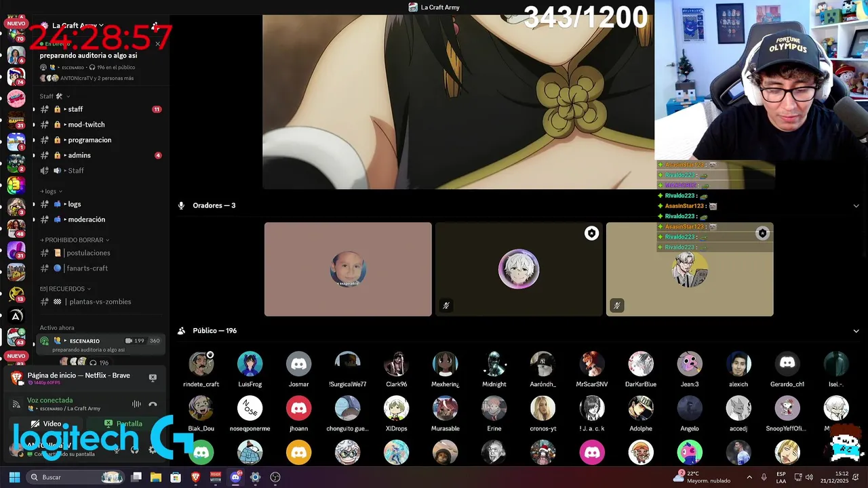Stop streaming via the Netflix Brave screen icon
Screen dimensions: 868x488
[x=153, y=378]
